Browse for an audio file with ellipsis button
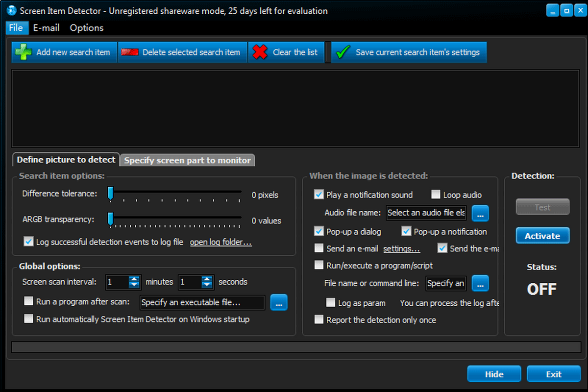Screen dimensions: 588x392 coord(480,213)
